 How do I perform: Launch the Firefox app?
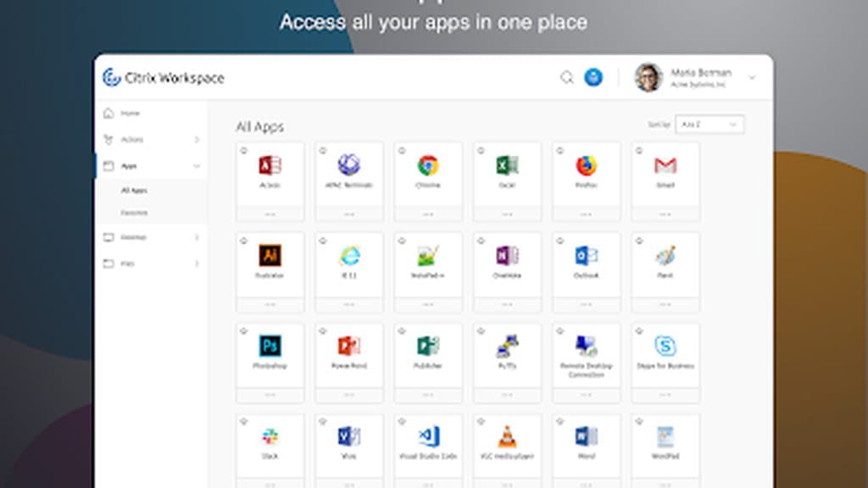587,165
